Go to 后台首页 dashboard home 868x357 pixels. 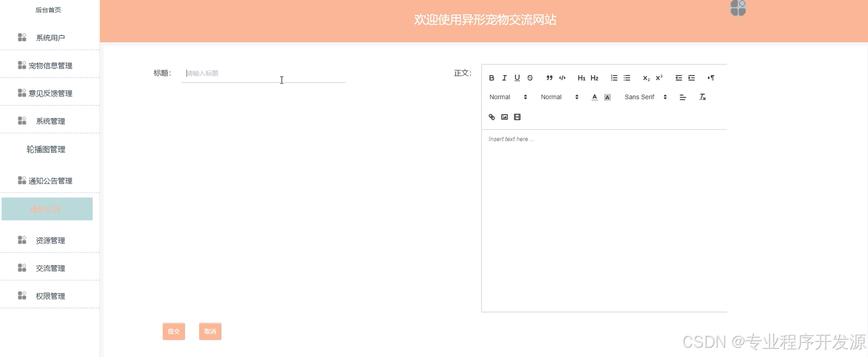(x=48, y=10)
